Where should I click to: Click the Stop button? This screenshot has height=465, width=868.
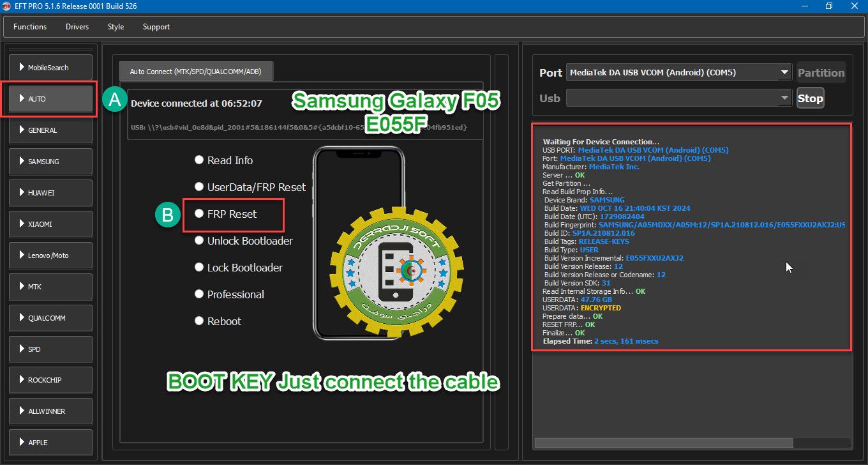click(x=810, y=98)
